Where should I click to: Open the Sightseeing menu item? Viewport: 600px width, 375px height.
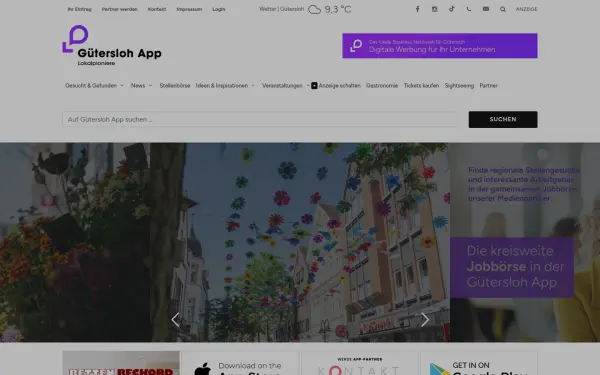[x=459, y=85]
